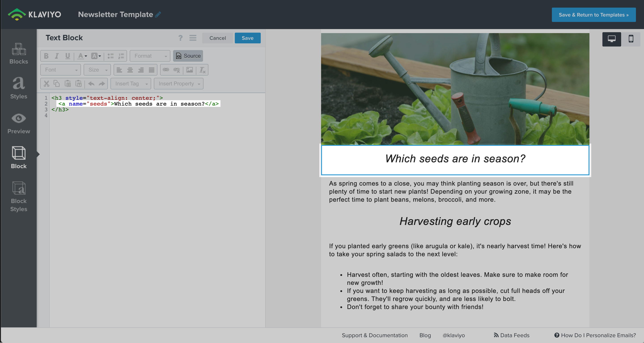Open the Blocks sidebar tab
The image size is (644, 343).
19,53
